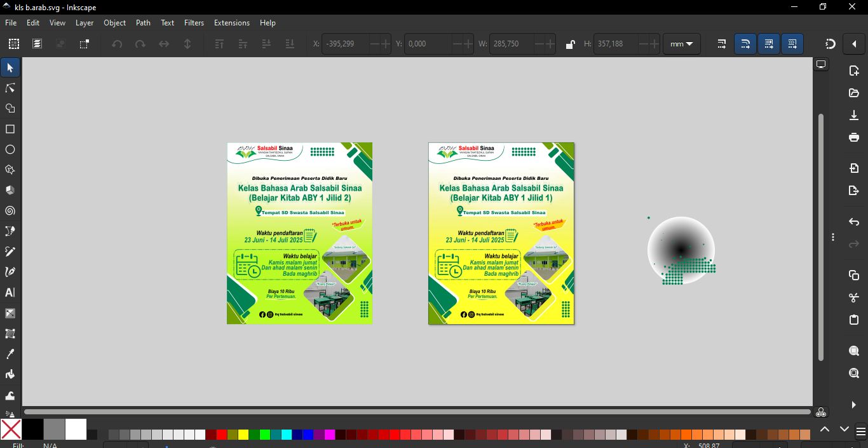Select the Tweak tool
This screenshot has width=868, height=448.
(x=10, y=395)
